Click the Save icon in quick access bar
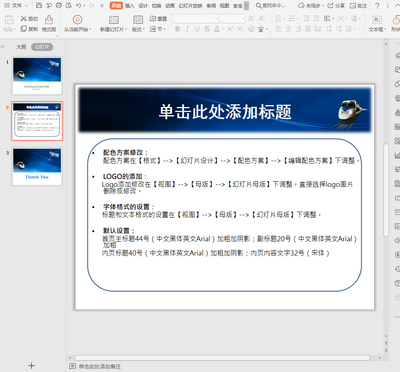This screenshot has height=372, width=400. pyautogui.click(x=39, y=6)
